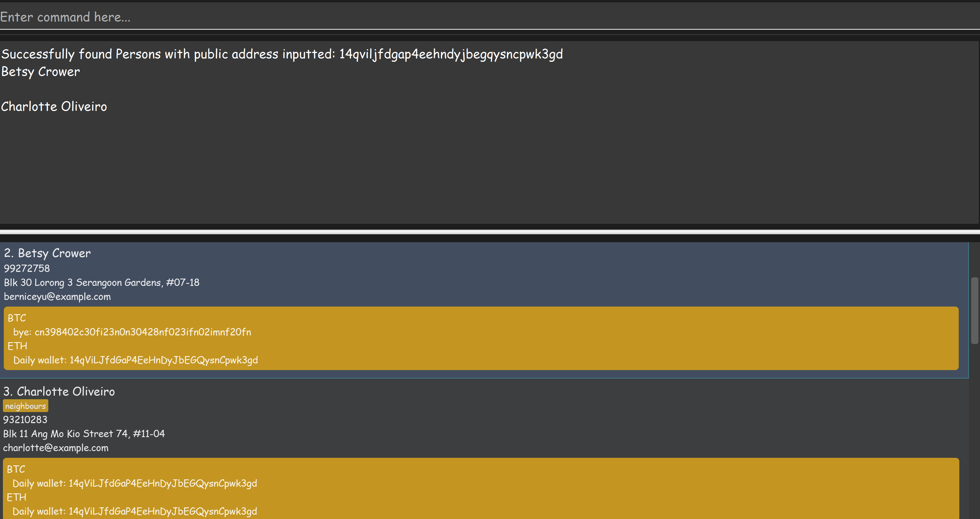Click Betsy's bye wallet address line
The width and height of the screenshot is (980, 519).
(132, 332)
